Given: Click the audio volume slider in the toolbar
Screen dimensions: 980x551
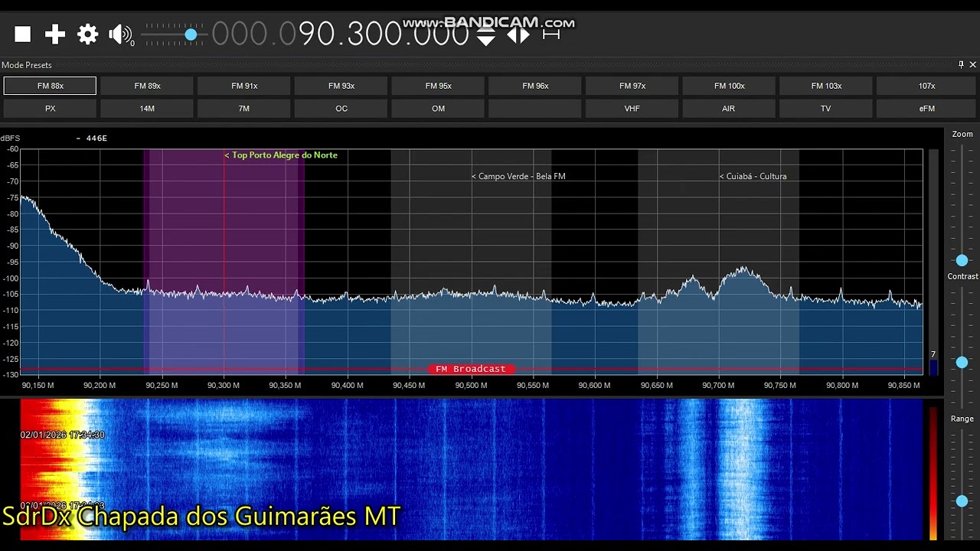Looking at the screenshot, I should coord(174,34).
